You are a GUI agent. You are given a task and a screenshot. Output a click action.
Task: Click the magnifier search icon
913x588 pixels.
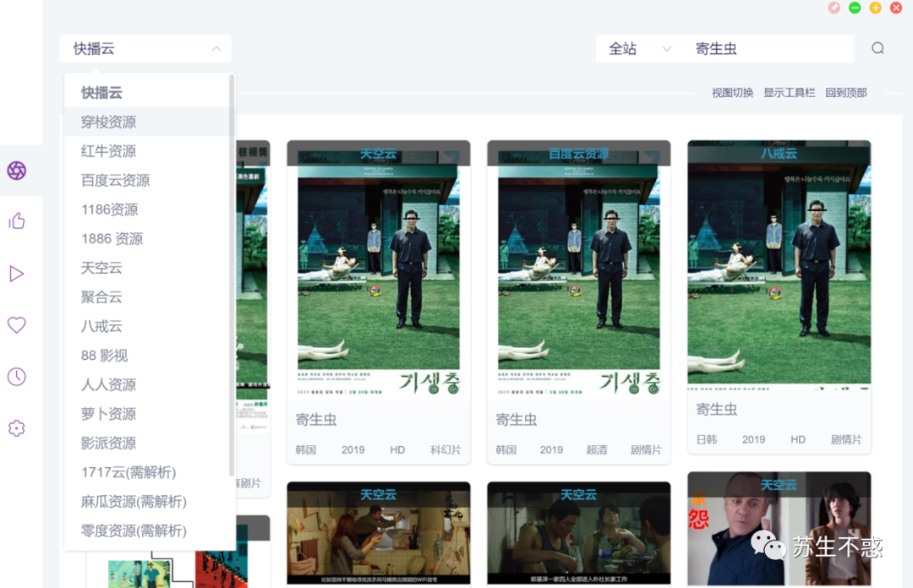point(877,48)
